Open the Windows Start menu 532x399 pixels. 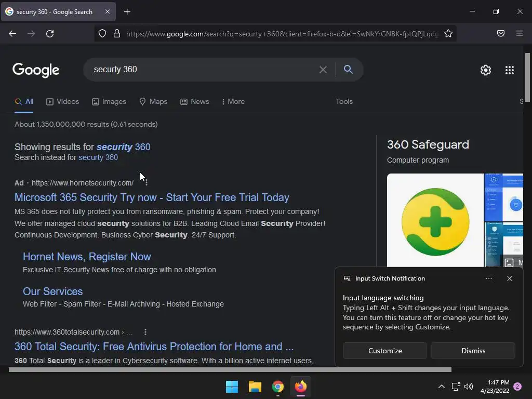[232, 387]
